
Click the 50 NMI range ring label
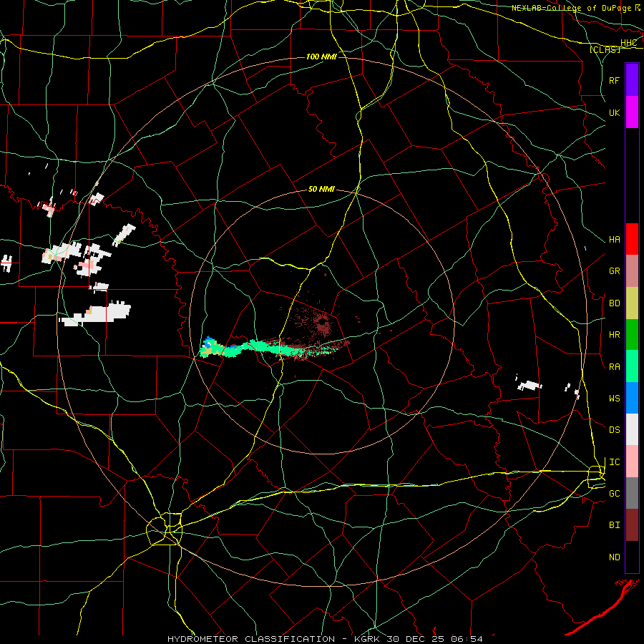pyautogui.click(x=321, y=190)
